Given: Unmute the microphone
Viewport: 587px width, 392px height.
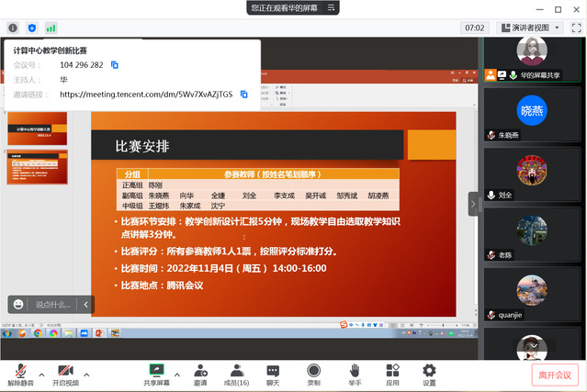Looking at the screenshot, I should coord(20,372).
